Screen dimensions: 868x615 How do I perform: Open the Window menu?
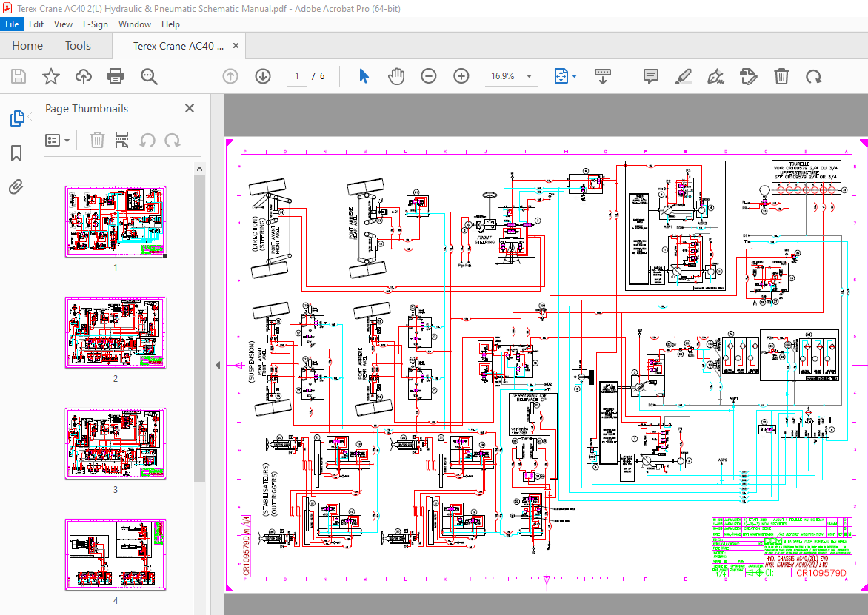[135, 24]
